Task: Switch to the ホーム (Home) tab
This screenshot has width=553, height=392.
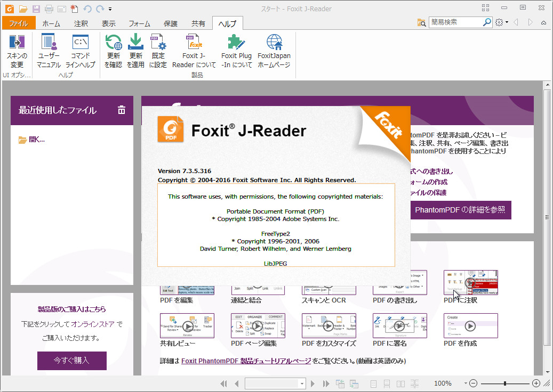Action: (51, 23)
